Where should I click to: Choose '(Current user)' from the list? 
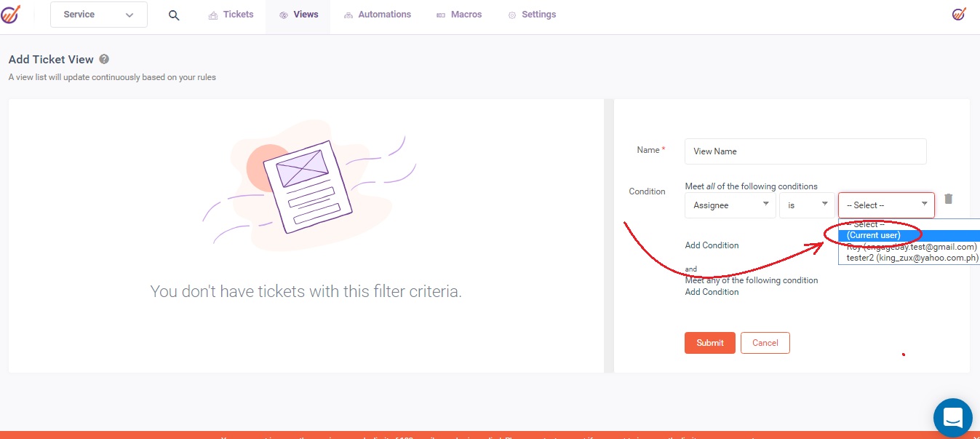(x=874, y=235)
